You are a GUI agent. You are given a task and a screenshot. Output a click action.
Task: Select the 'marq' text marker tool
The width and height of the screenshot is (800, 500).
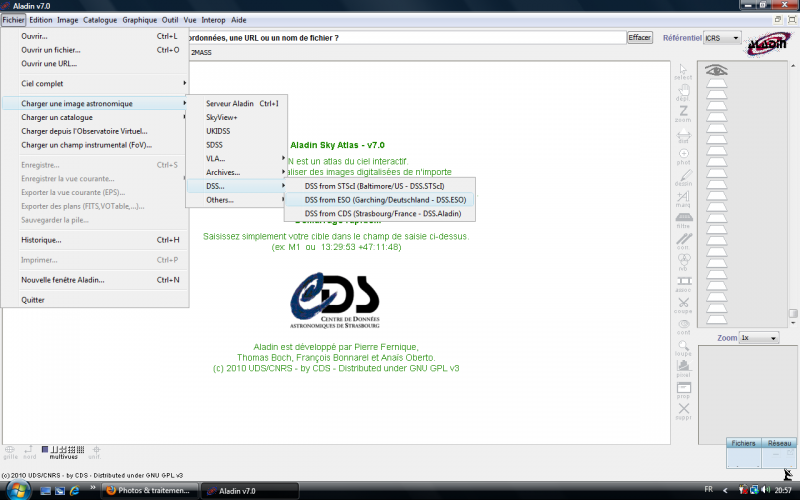[683, 199]
